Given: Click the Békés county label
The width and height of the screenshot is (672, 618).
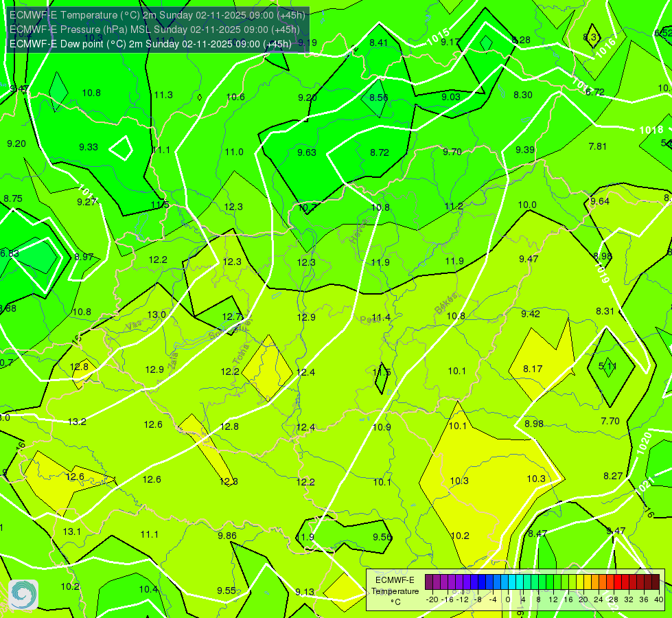Looking at the screenshot, I should coord(445,304).
